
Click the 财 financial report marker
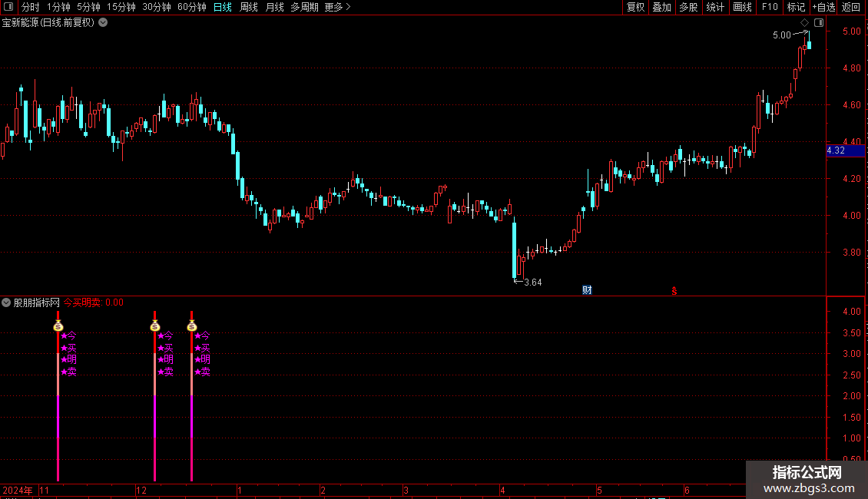(588, 290)
